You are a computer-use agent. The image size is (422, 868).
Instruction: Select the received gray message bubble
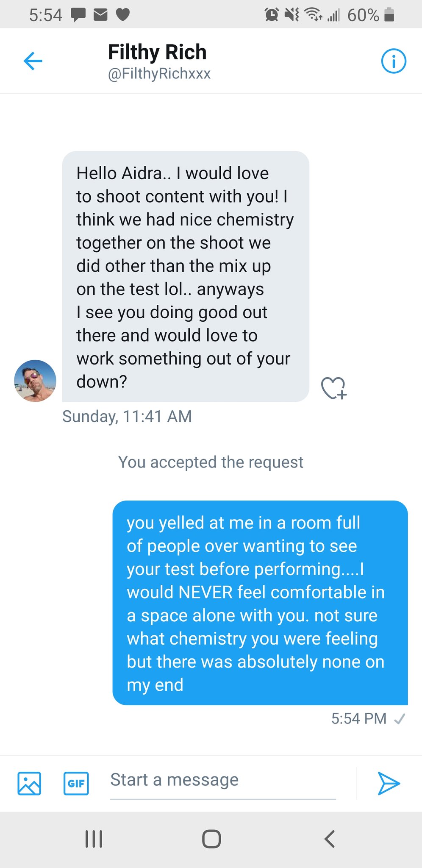185,276
